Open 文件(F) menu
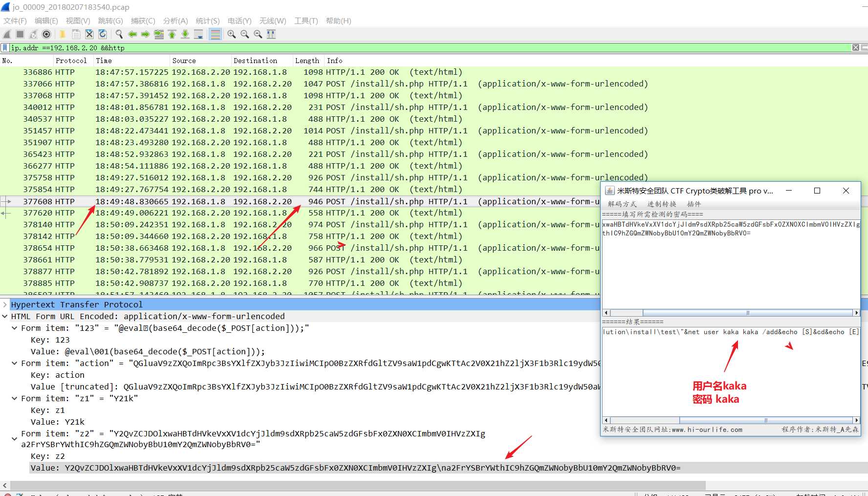 [x=15, y=21]
